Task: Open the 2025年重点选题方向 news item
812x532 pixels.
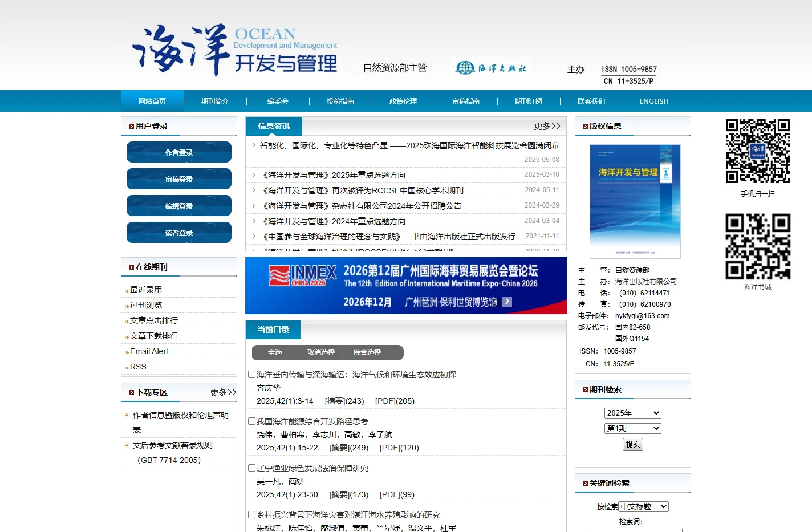Action: pos(333,175)
